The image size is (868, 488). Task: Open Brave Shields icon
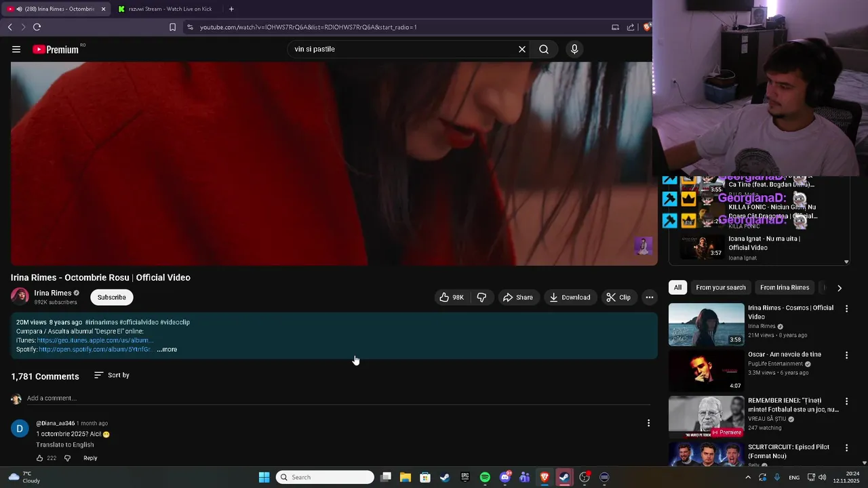(x=647, y=27)
